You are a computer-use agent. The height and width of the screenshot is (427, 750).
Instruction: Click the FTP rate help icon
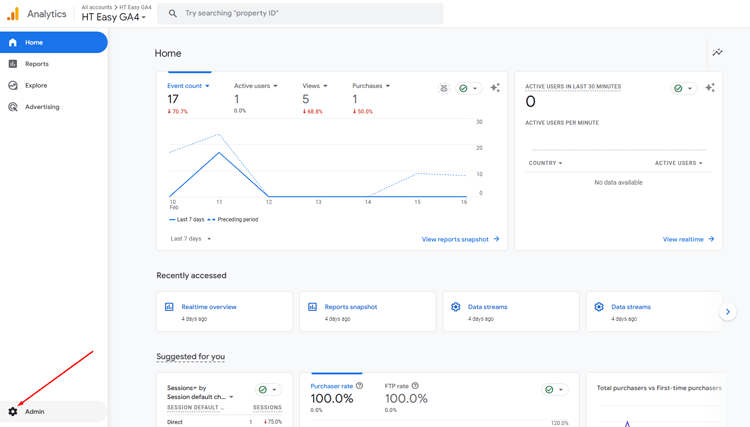click(415, 386)
